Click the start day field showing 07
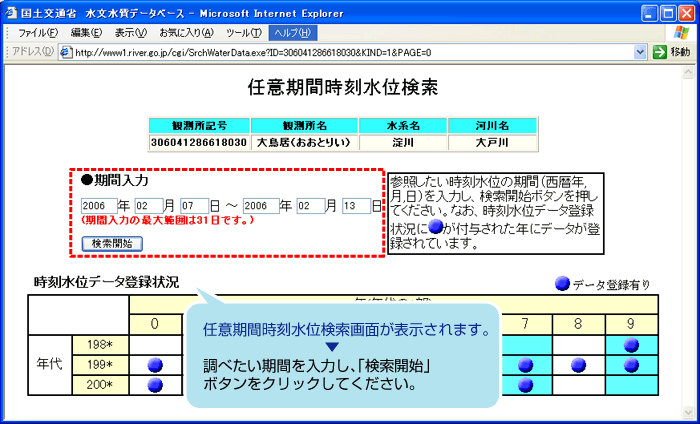 tap(192, 206)
